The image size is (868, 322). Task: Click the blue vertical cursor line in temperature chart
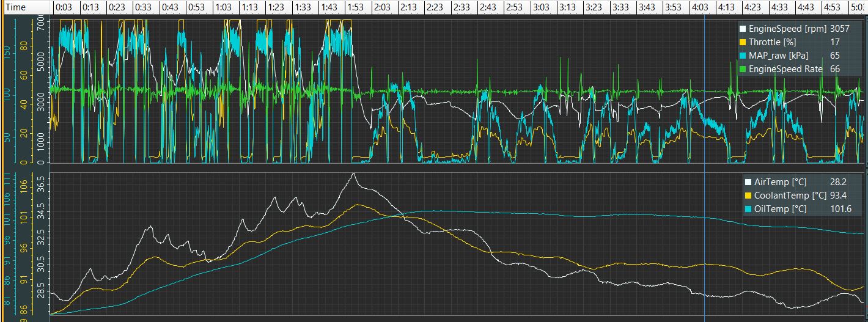tap(704, 244)
